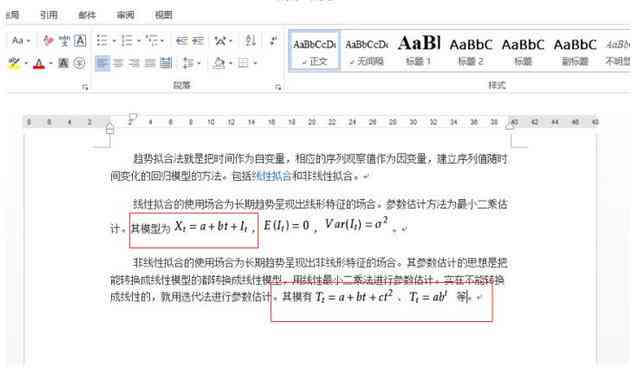Clear all formatting with eraser icon
Image resolution: width=640 pixels, height=369 pixels.
pos(48,40)
